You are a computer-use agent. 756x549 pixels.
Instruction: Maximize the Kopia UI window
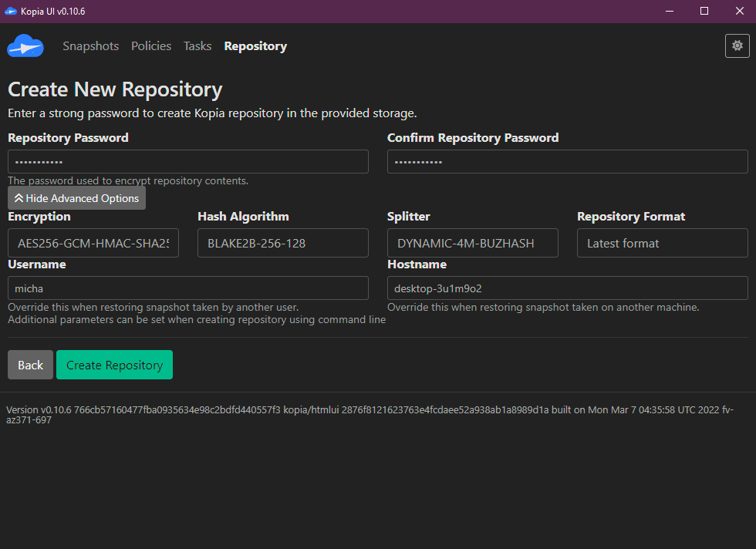click(x=704, y=11)
